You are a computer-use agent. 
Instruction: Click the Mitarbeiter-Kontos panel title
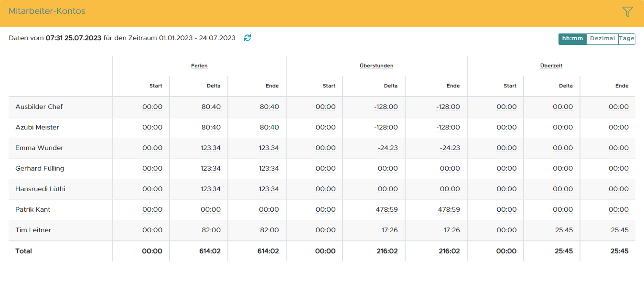[47, 11]
